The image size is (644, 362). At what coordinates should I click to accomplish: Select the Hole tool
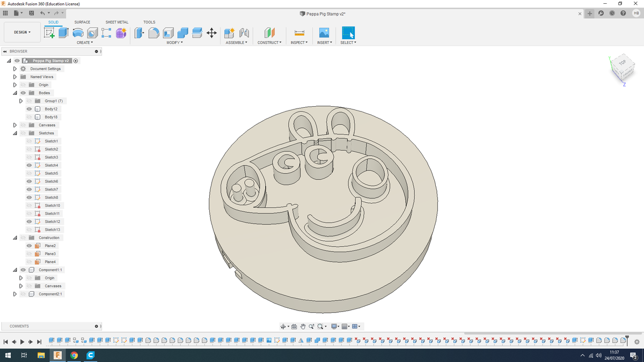pos(92,33)
